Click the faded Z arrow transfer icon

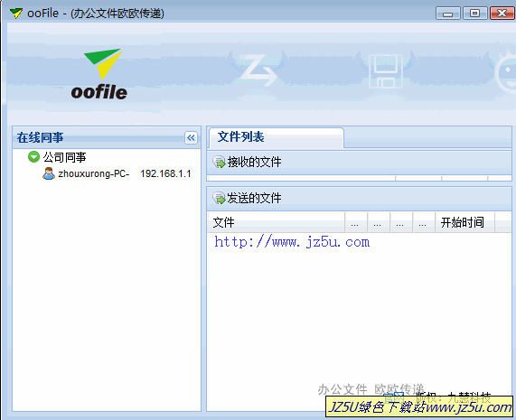pos(258,70)
